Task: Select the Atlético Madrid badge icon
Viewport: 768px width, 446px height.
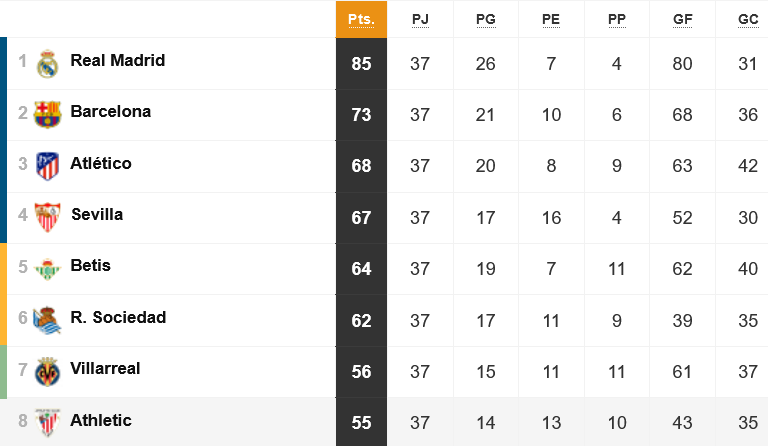Action: pyautogui.click(x=48, y=166)
